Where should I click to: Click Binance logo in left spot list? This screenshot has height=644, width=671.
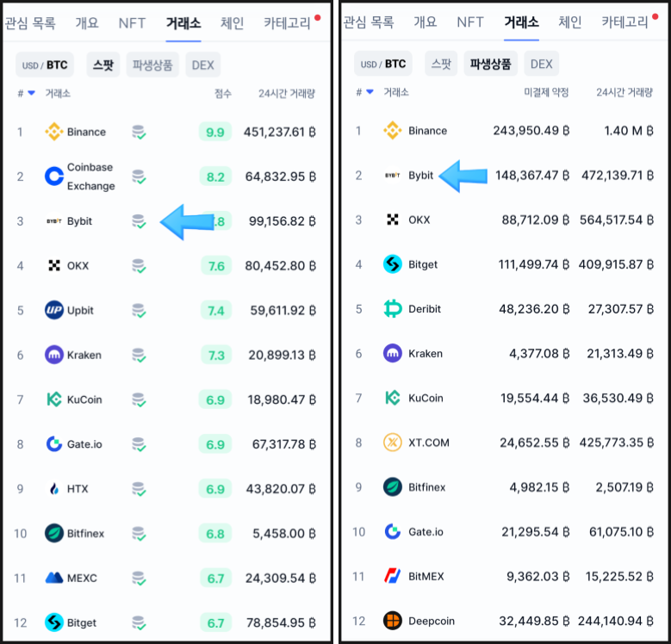54,132
